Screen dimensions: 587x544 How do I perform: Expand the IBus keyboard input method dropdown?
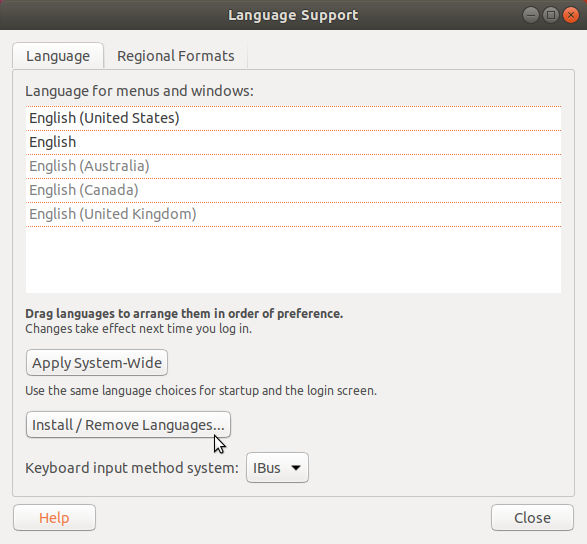[277, 468]
